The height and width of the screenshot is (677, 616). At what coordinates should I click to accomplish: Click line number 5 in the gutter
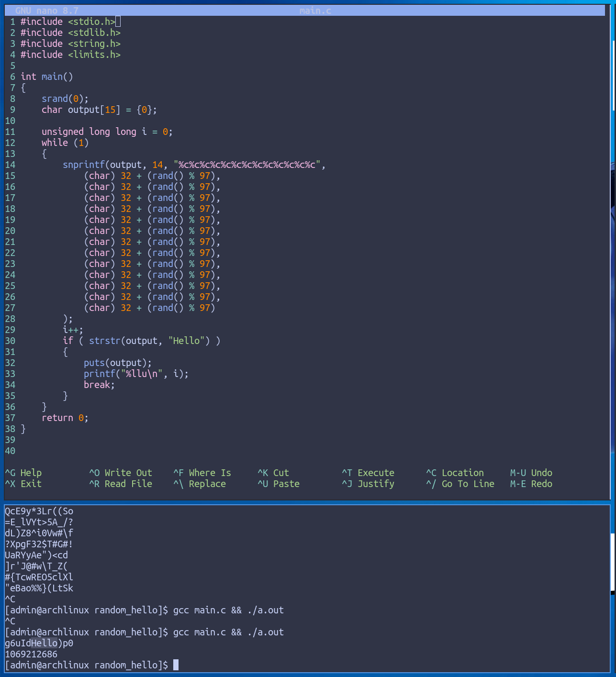13,66
